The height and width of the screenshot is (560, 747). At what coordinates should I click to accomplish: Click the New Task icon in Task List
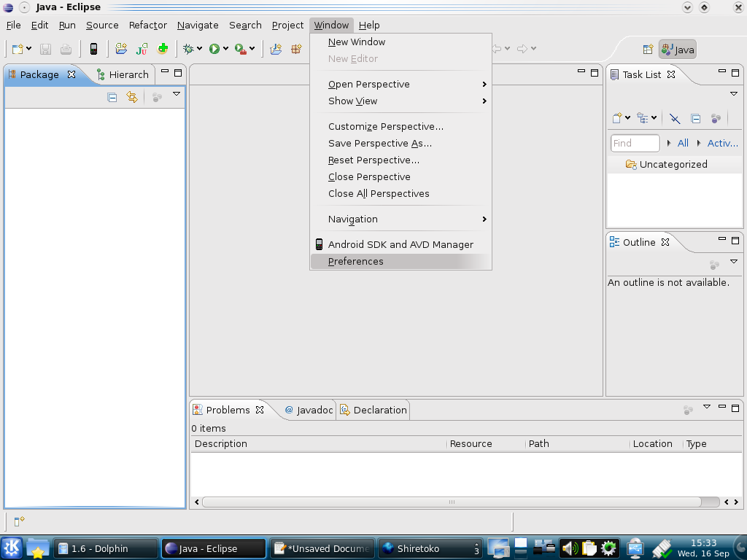[x=617, y=117]
